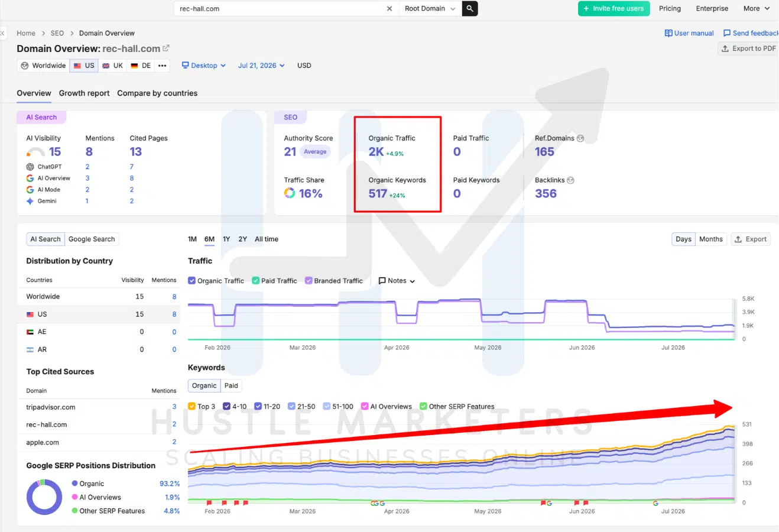Click the AI Overview Google icon
The image size is (779, 532).
tap(30, 178)
